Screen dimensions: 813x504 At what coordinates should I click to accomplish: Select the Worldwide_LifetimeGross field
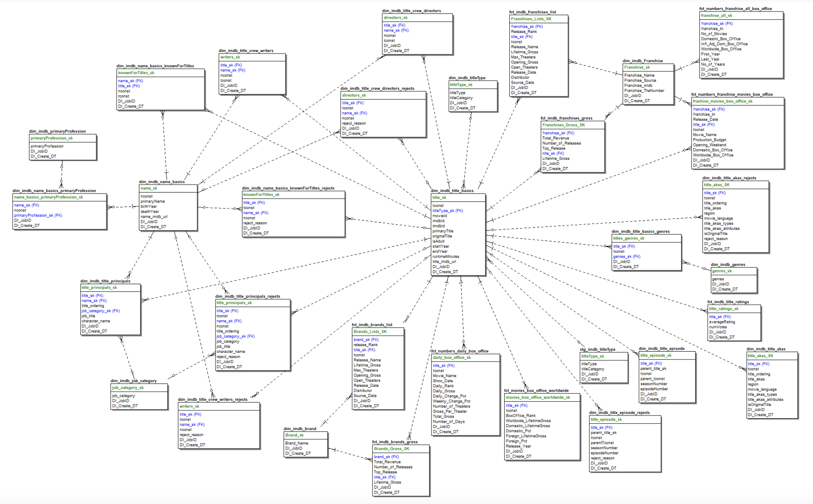coord(528,421)
